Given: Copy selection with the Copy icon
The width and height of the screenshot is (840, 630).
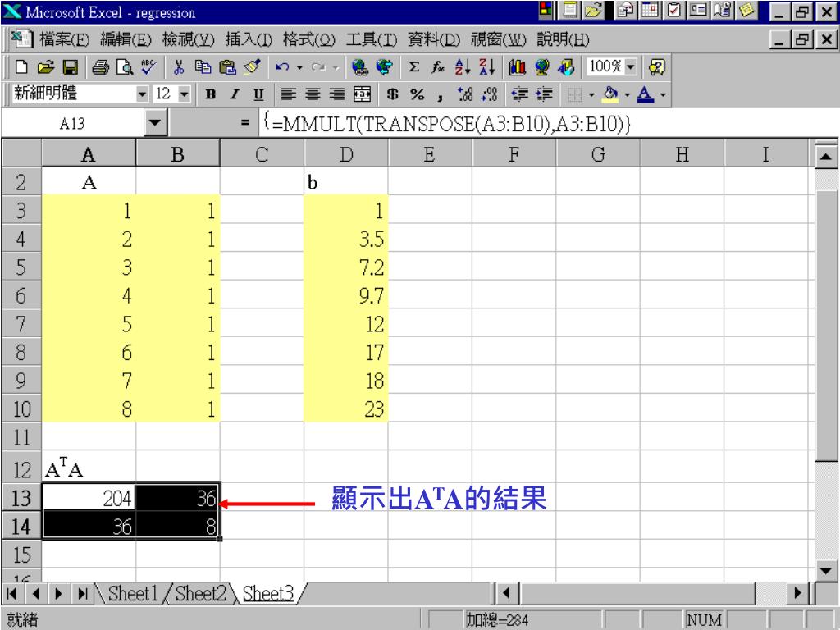Looking at the screenshot, I should point(203,67).
